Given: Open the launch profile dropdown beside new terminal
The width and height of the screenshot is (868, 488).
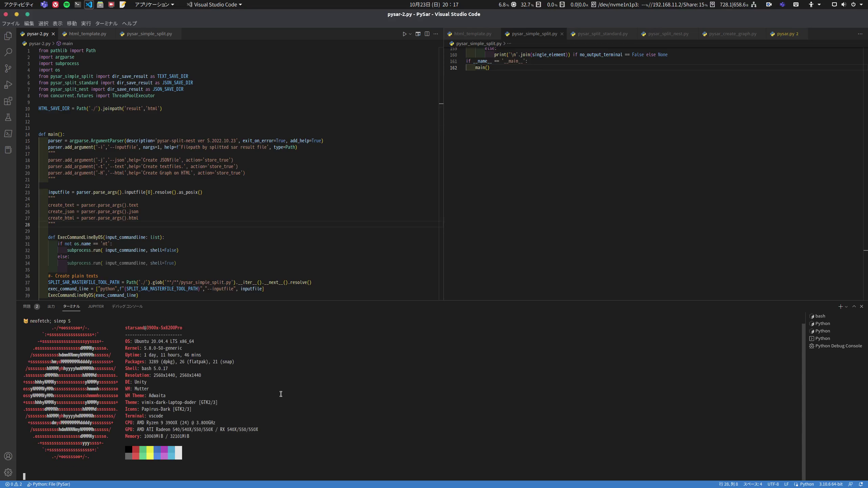Looking at the screenshot, I should pyautogui.click(x=846, y=306).
